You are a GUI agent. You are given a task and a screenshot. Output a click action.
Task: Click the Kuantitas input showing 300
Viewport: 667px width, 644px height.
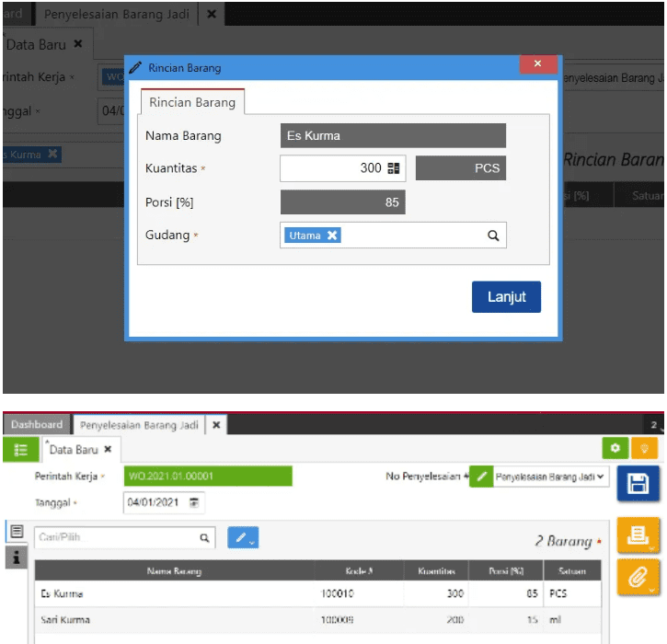click(x=342, y=168)
